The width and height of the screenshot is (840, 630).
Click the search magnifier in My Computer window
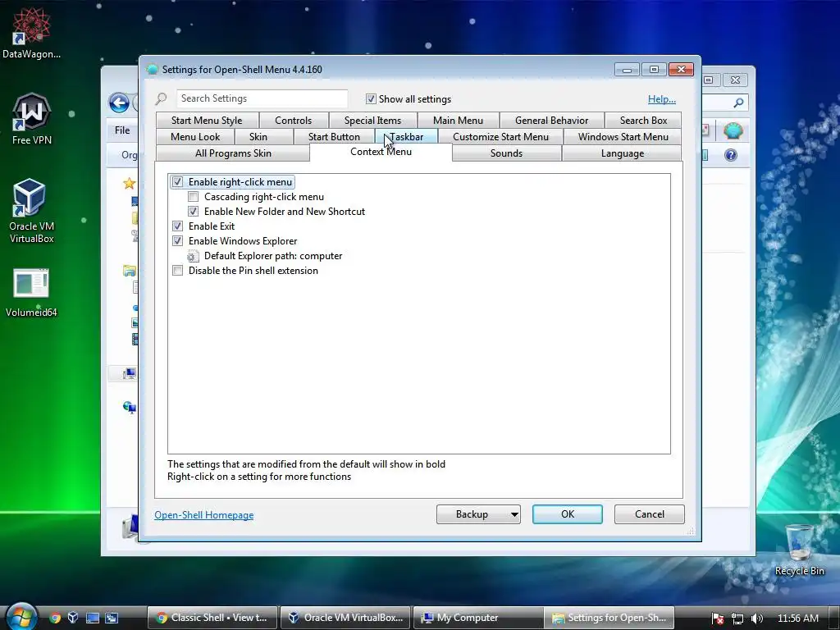738,103
